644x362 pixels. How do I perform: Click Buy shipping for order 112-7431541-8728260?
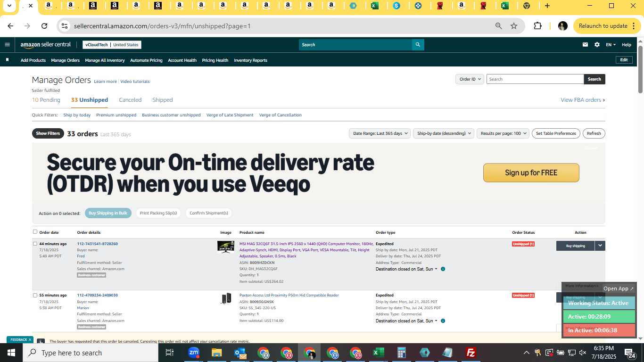point(575,246)
